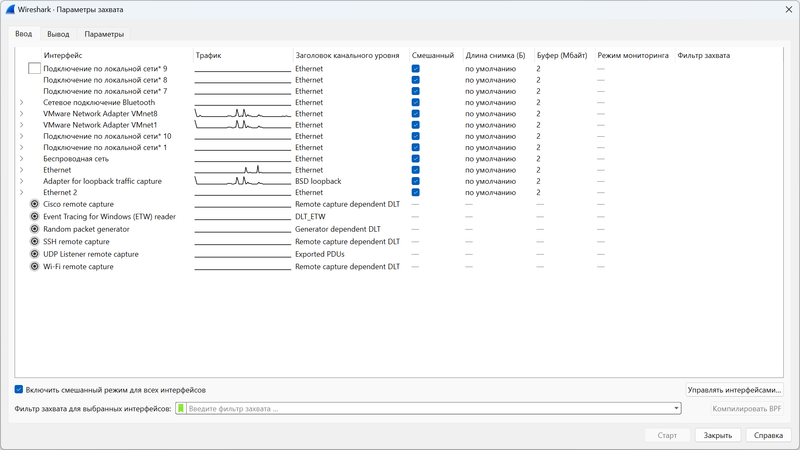The height and width of the screenshot is (450, 800).
Task: Click the empty box left of Подключение по локальной сети* 9
Action: tap(34, 68)
